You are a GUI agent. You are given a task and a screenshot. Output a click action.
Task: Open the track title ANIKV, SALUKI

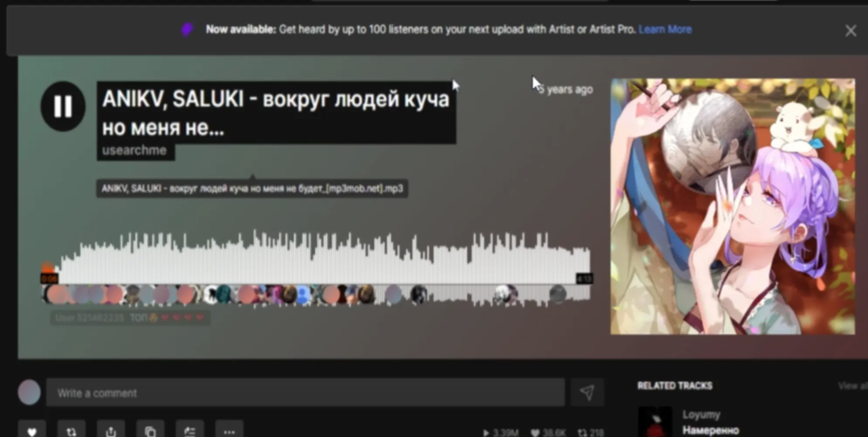coord(276,113)
